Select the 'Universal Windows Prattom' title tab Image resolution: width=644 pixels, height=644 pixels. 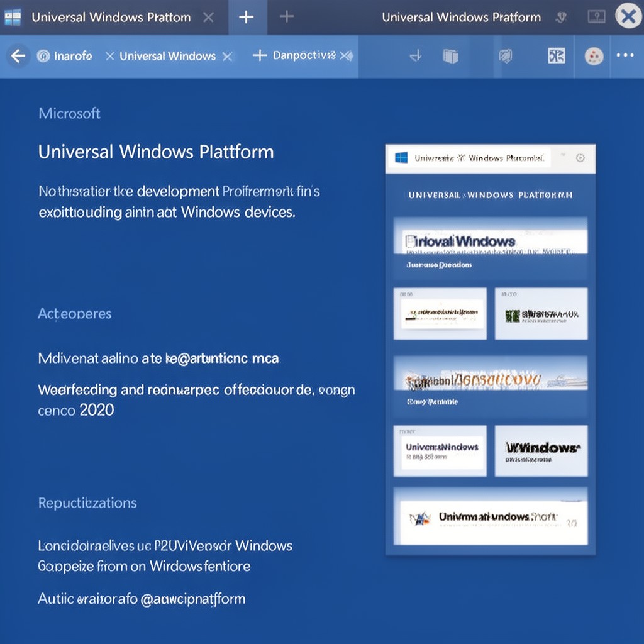[x=111, y=17]
